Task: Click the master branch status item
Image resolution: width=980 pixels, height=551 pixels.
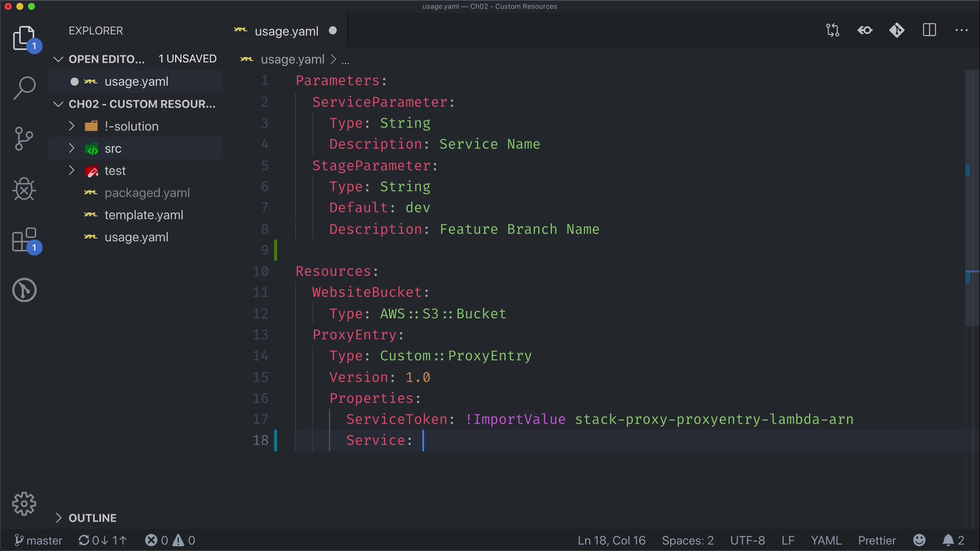Action: coord(39,540)
